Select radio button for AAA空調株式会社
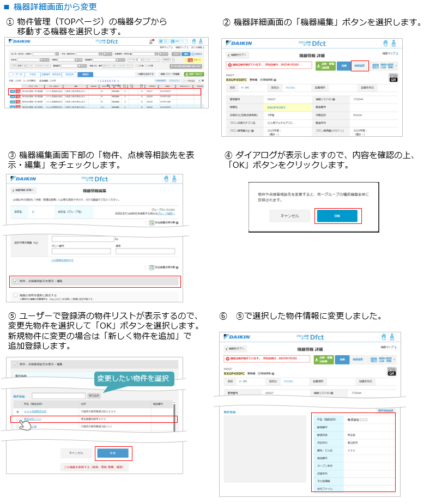 (x=18, y=411)
